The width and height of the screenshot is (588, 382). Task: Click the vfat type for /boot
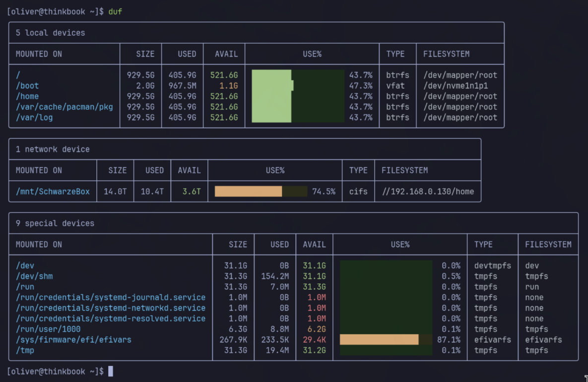pyautogui.click(x=395, y=86)
